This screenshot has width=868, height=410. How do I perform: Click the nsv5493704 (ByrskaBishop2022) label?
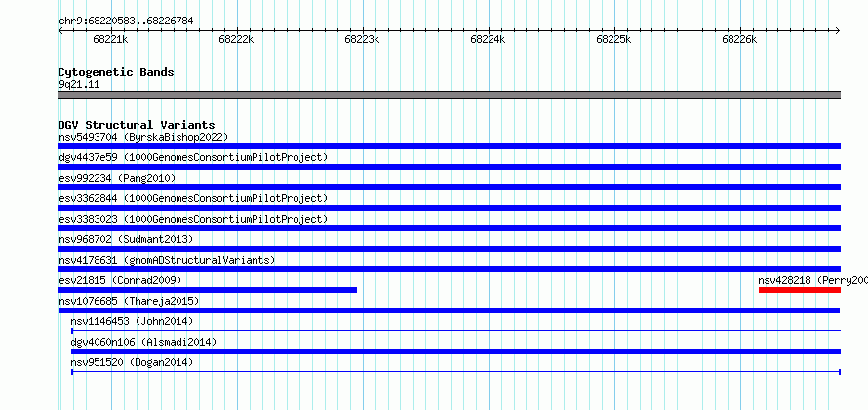coord(143,137)
